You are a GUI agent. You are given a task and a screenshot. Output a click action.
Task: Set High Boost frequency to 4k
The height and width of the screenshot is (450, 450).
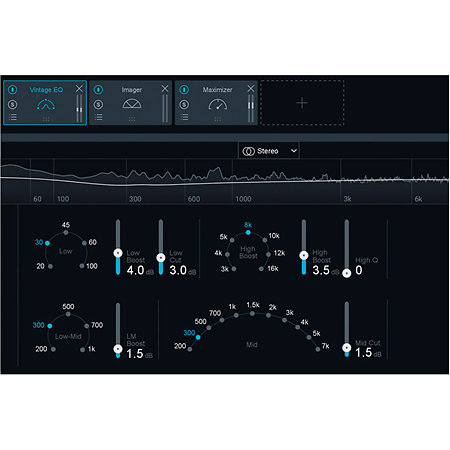(227, 254)
